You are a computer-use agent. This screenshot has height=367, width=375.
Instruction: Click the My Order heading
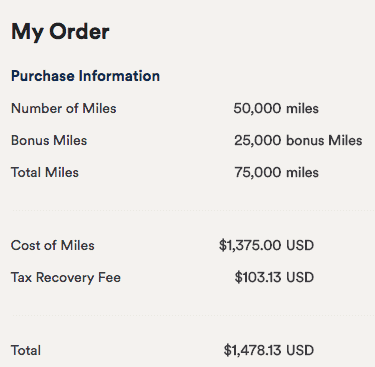pos(60,33)
